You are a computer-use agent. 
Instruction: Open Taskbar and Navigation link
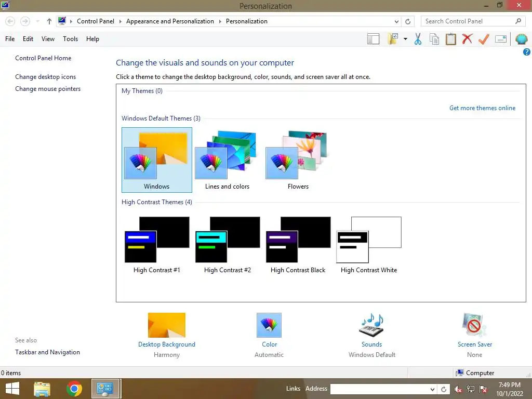pyautogui.click(x=47, y=352)
